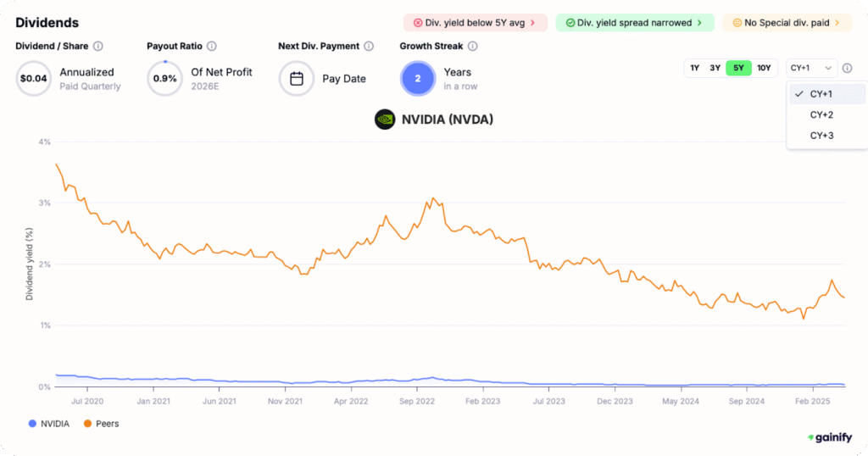Click the Jul 2020 axis label
The height and width of the screenshot is (456, 868).
[87, 401]
